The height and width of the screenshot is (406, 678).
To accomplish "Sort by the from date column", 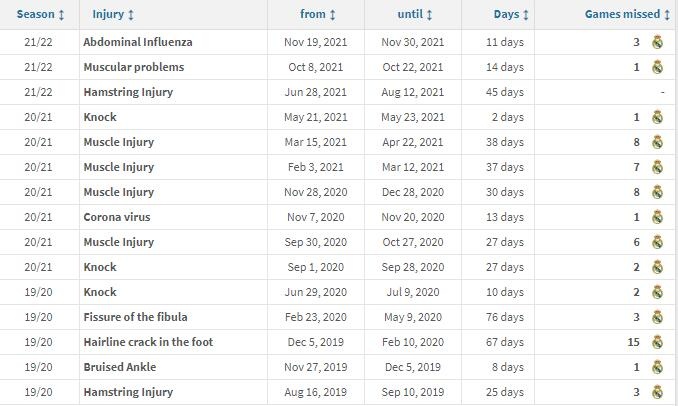I will (x=318, y=14).
